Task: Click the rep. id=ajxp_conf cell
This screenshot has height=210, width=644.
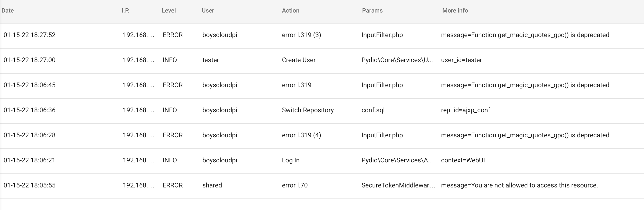Action: (466, 110)
